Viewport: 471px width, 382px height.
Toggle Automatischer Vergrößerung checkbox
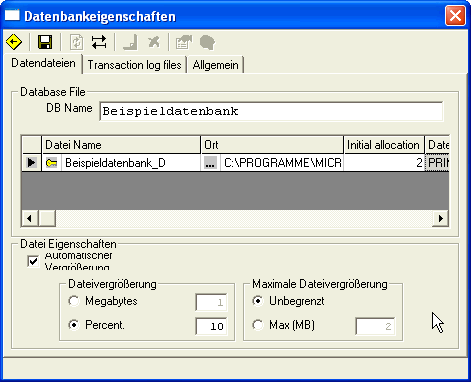[x=33, y=261]
